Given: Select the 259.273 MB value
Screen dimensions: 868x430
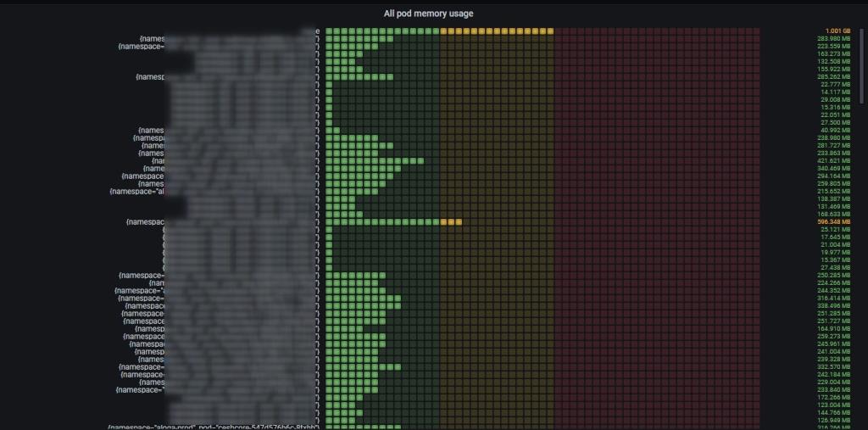Looking at the screenshot, I should 834,336.
